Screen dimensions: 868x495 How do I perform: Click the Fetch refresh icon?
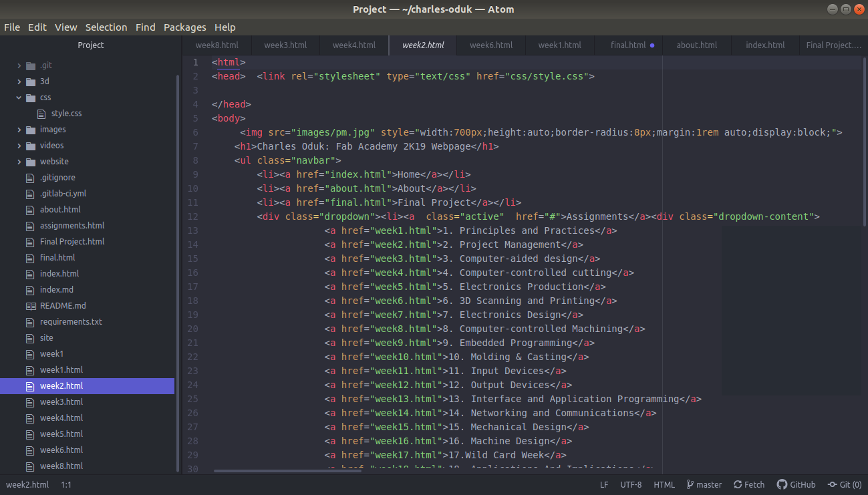[x=738, y=485]
